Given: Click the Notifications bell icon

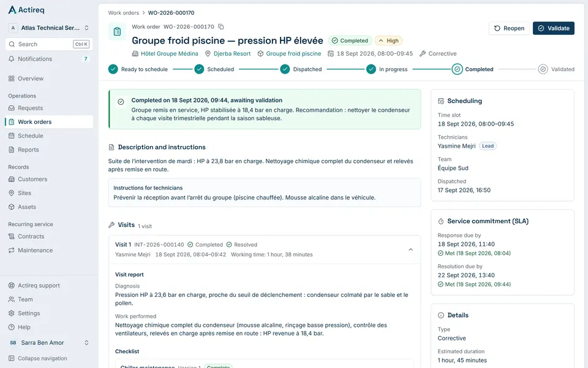Looking at the screenshot, I should click(12, 59).
